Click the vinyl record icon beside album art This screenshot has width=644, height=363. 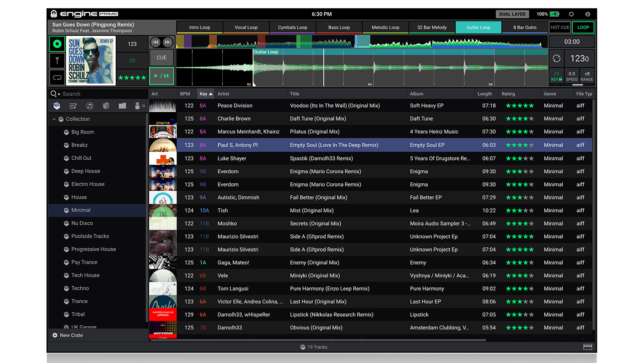coord(57,44)
